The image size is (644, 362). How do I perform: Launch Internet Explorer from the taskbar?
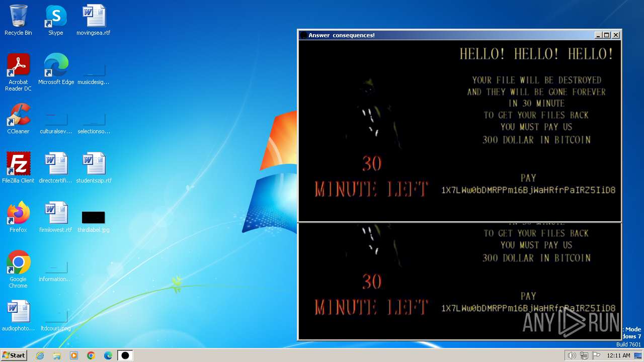(x=40, y=355)
